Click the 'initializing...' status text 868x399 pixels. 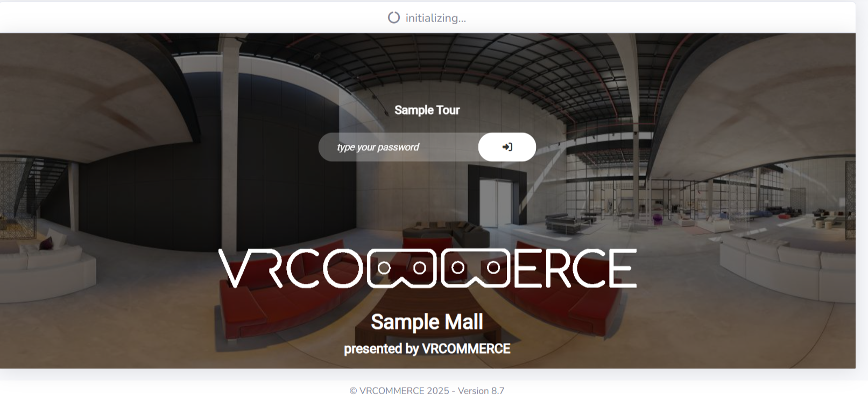pos(436,18)
